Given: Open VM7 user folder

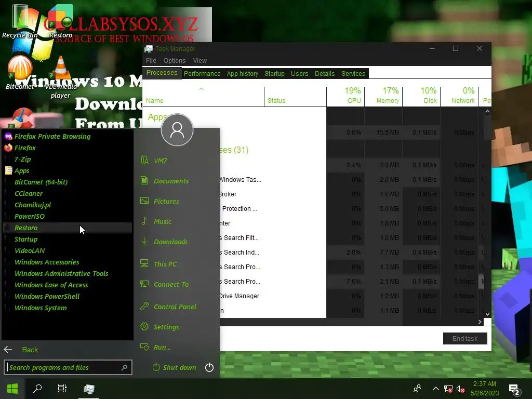Looking at the screenshot, I should (x=154, y=161).
